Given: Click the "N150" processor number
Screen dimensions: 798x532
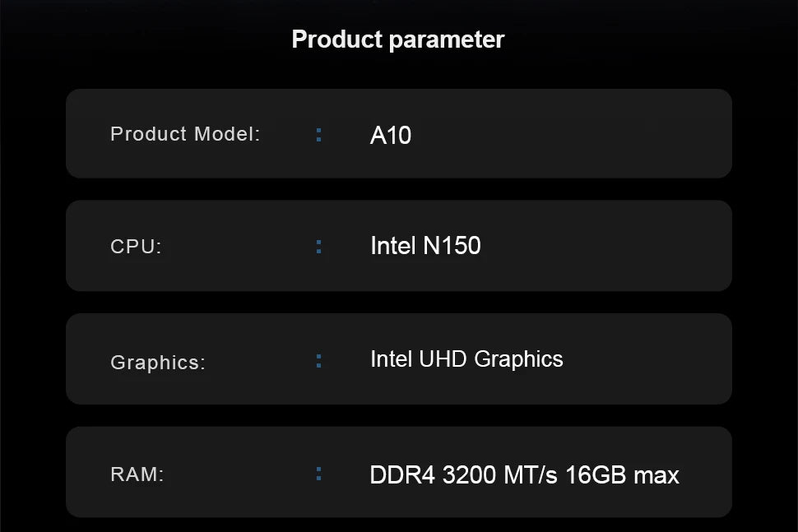Looking at the screenshot, I should pyautogui.click(x=452, y=246).
